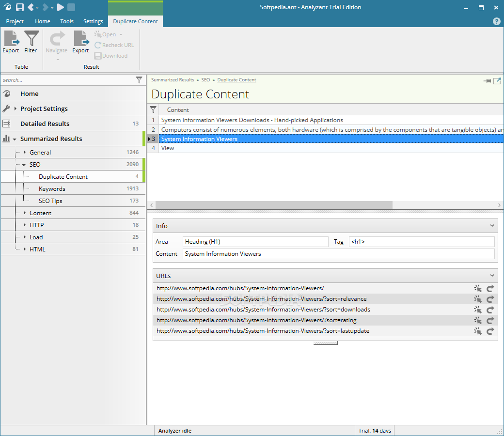The height and width of the screenshot is (436, 504).
Task: Pin the results panel with pin icon
Action: pyautogui.click(x=487, y=81)
